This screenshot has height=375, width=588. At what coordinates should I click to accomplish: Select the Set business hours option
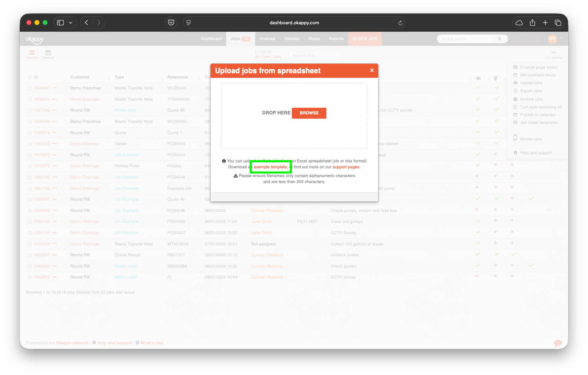537,75
